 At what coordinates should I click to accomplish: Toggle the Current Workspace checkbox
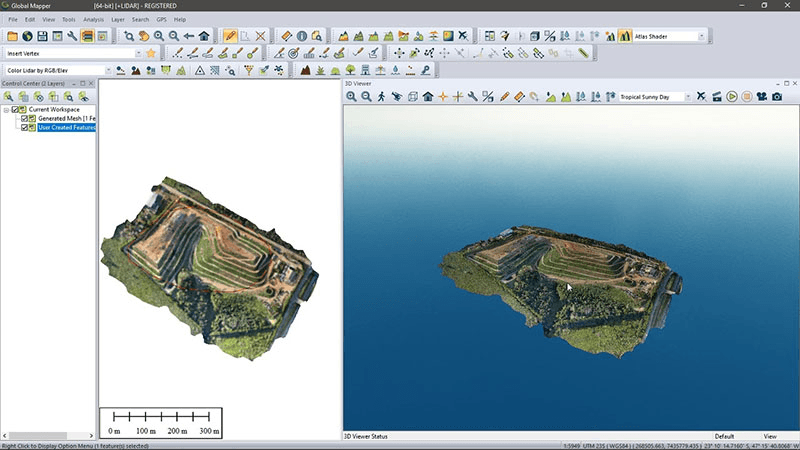point(15,109)
